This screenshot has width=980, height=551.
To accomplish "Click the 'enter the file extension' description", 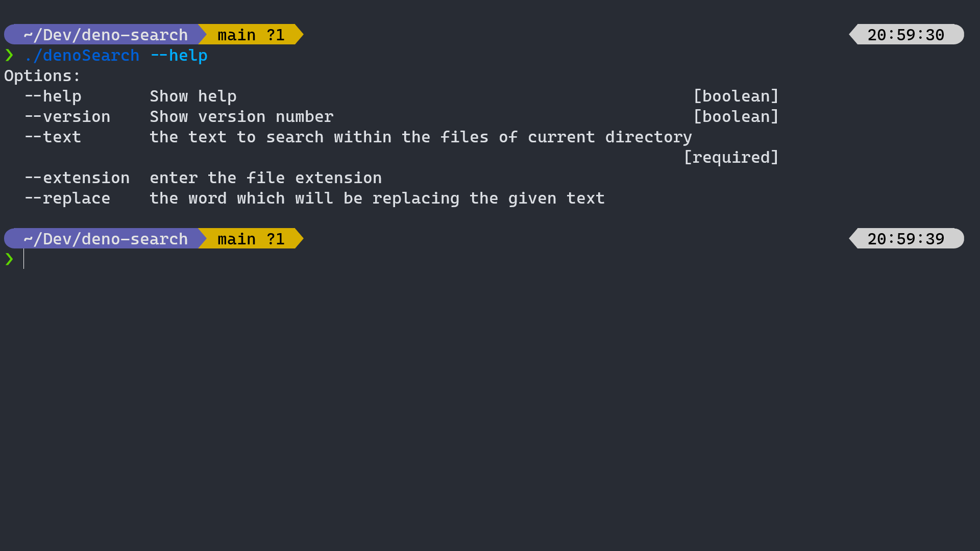I will (x=265, y=178).
